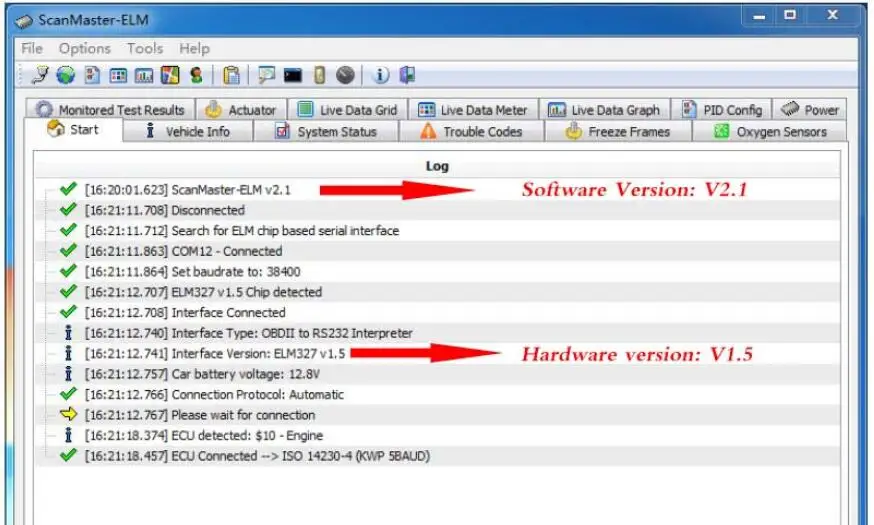This screenshot has height=525, width=874.
Task: Minimize the ScanMaster-ELM window
Action: coord(759,16)
